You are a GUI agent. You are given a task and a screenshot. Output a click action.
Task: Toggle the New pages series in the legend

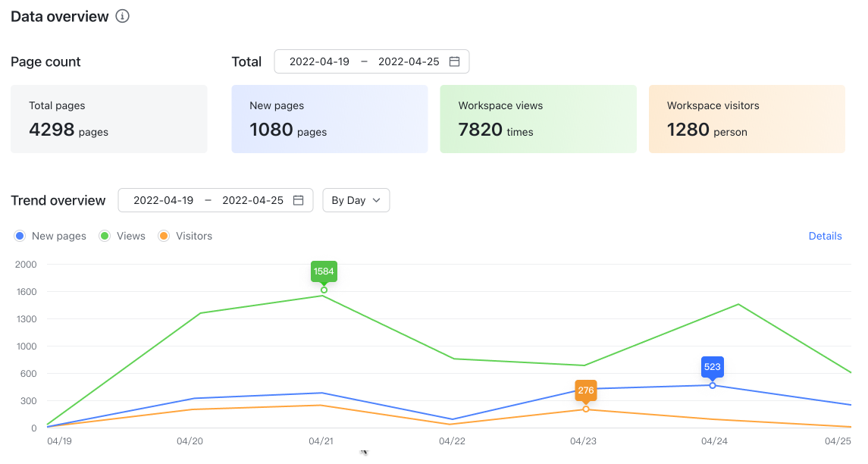click(58, 236)
